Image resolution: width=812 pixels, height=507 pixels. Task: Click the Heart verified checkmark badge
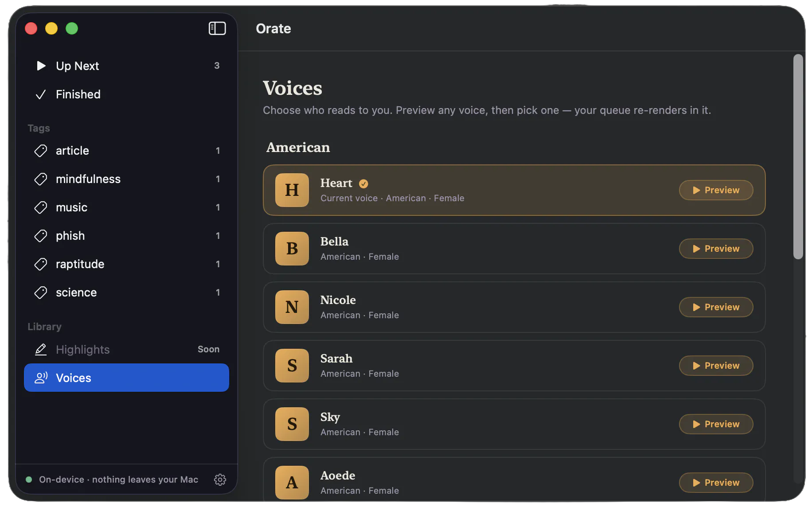pyautogui.click(x=363, y=183)
